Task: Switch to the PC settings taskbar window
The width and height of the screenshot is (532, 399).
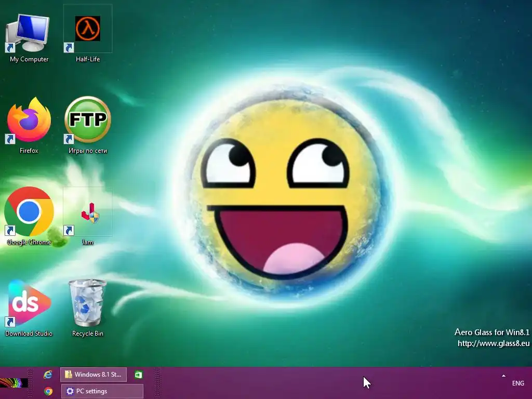Action: pos(102,391)
